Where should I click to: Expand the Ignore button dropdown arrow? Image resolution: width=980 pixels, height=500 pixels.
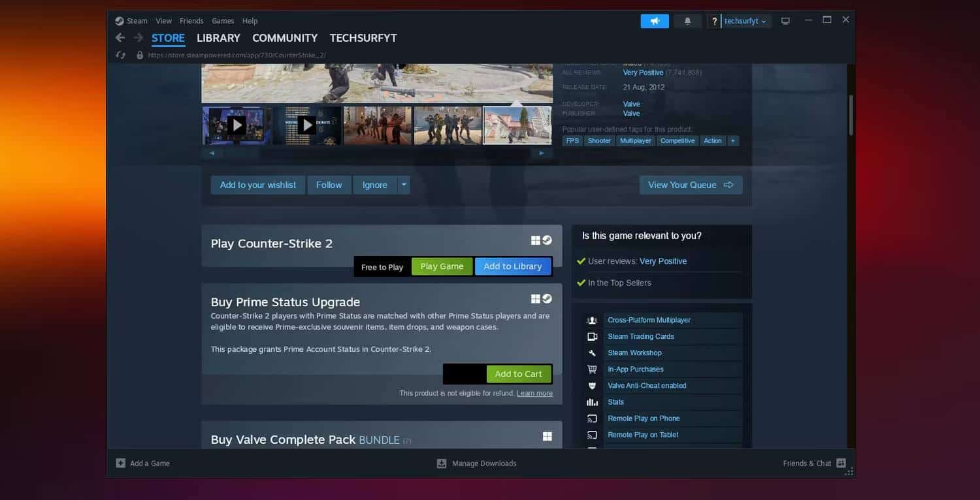[x=404, y=185]
